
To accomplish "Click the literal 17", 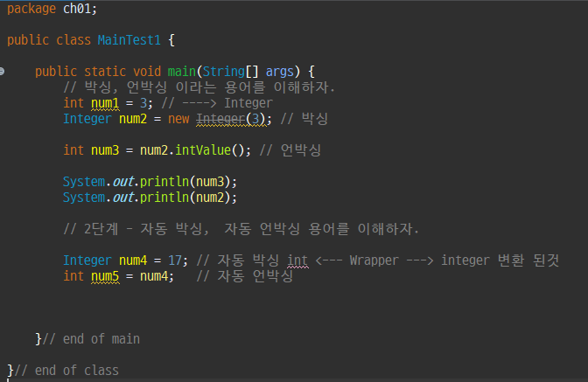I will click(x=175, y=260).
